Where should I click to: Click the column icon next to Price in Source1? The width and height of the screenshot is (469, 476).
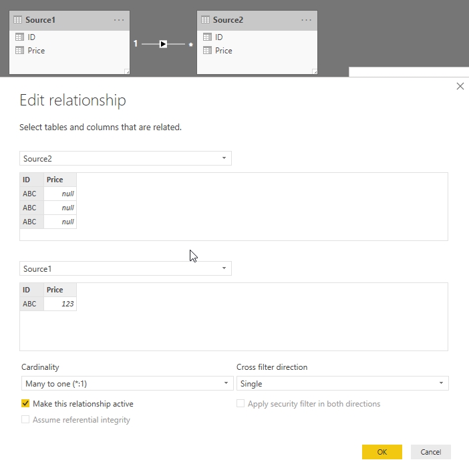click(x=19, y=50)
